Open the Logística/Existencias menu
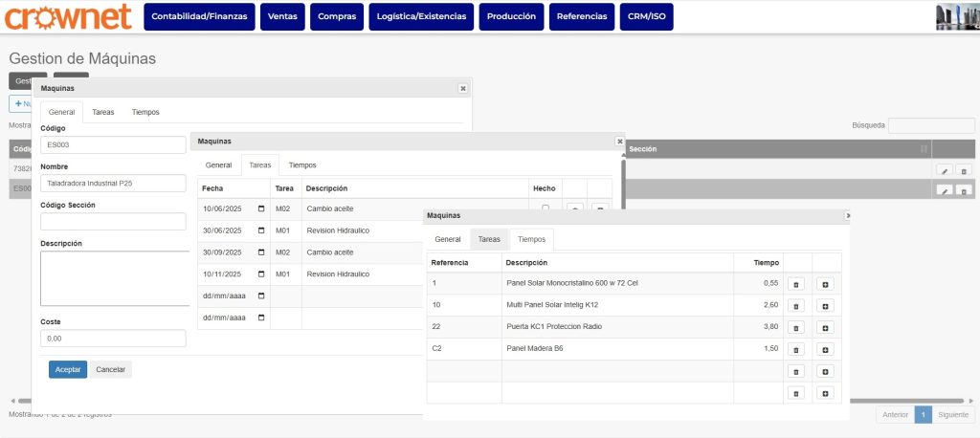 421,17
